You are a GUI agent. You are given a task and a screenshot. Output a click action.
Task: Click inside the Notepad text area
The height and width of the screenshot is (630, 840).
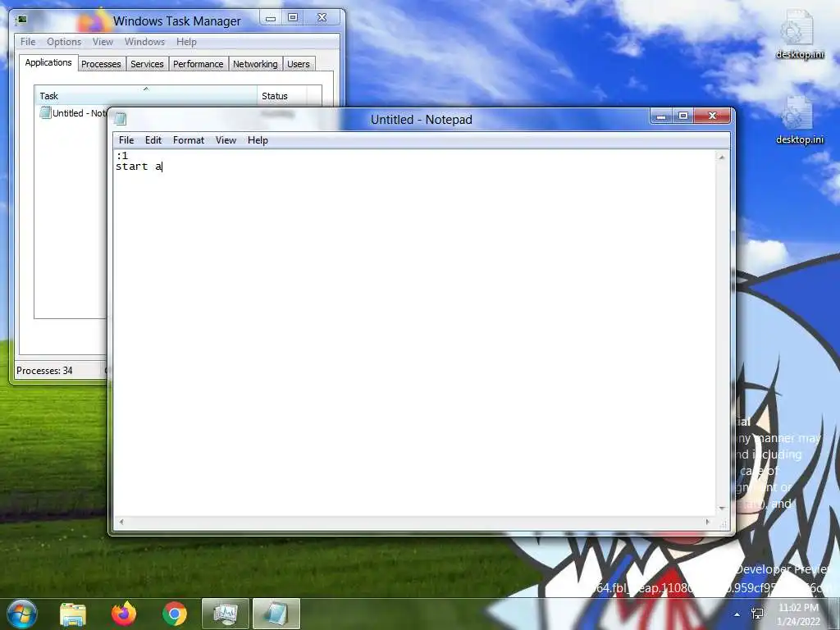click(414, 332)
